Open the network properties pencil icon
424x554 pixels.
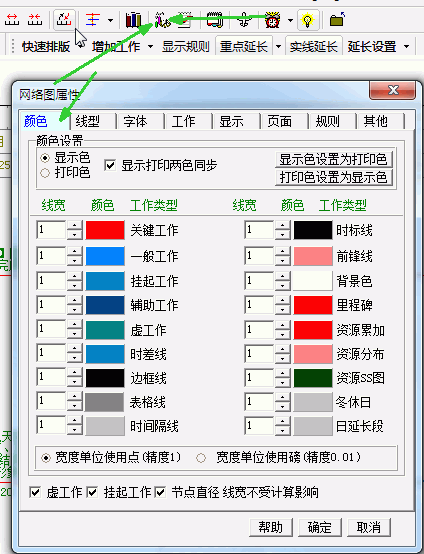pos(162,20)
